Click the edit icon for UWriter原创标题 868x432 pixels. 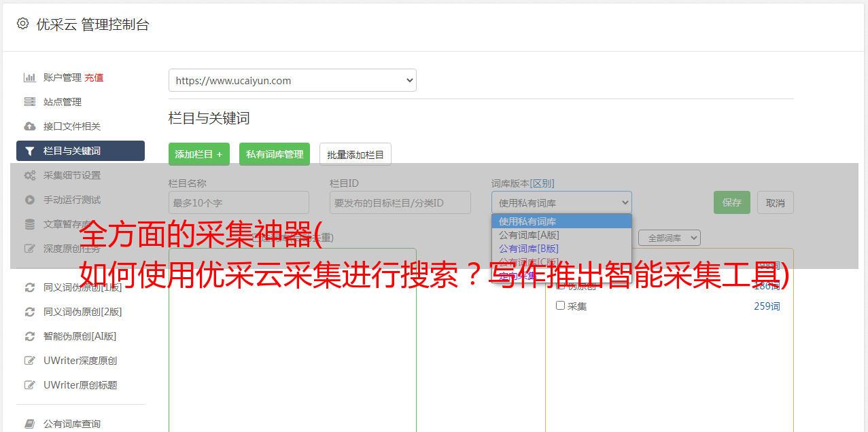coord(30,385)
